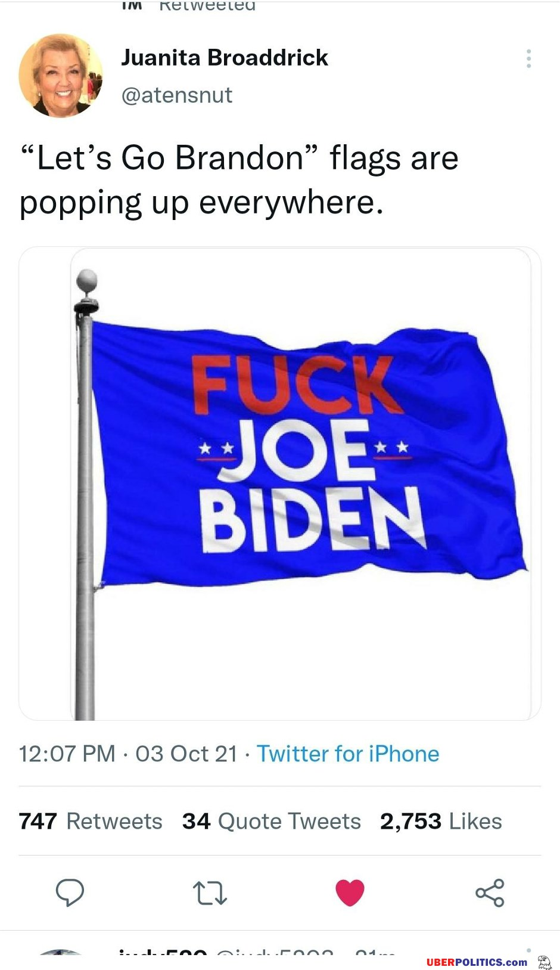
Task: Tap the share icon on the tweet
Action: tap(490, 892)
